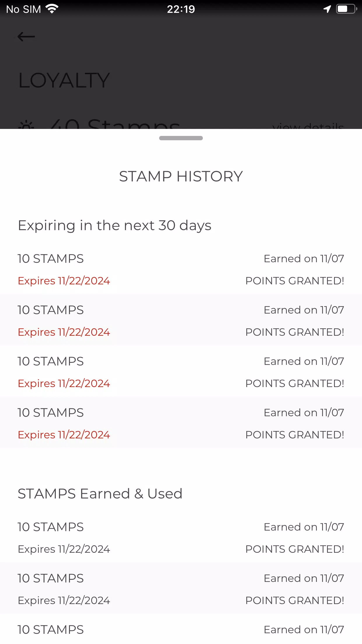Select the Expiring in the next 30 days header
Viewport: 362px width, 644px height.
[x=115, y=225]
